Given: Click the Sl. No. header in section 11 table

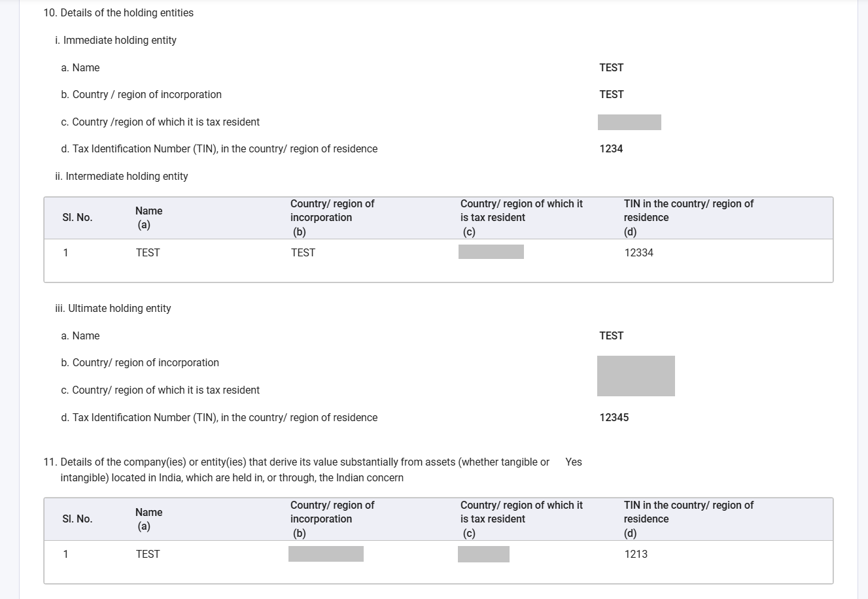Looking at the screenshot, I should click(77, 519).
